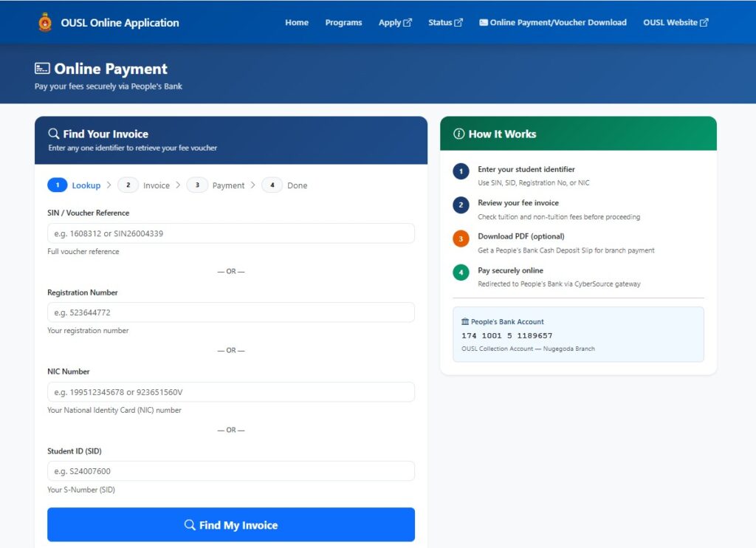Viewport: 756px width, 548px height.
Task: Click the 'SIN / Voucher Reference' label
Action: click(89, 213)
